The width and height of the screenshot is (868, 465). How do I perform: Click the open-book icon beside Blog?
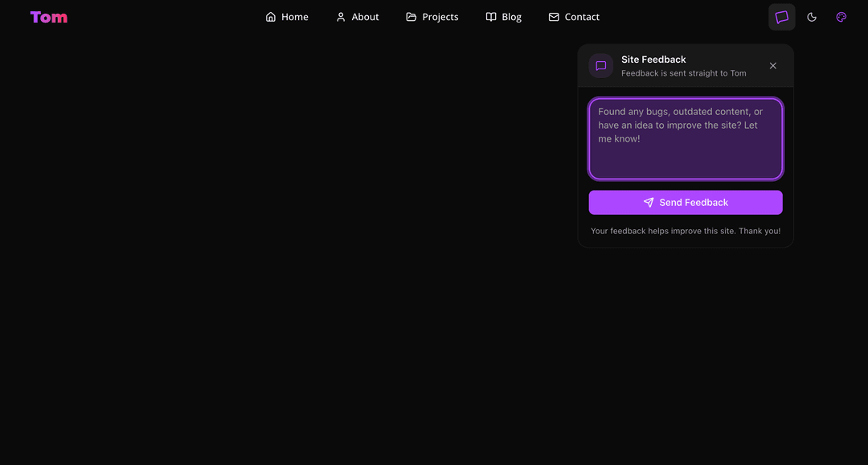(x=490, y=16)
